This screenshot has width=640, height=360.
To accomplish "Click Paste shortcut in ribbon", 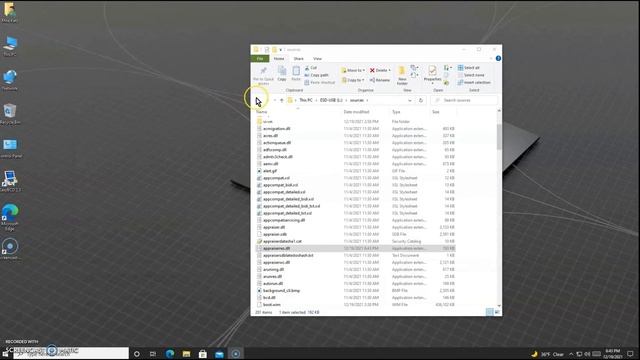I will [320, 82].
